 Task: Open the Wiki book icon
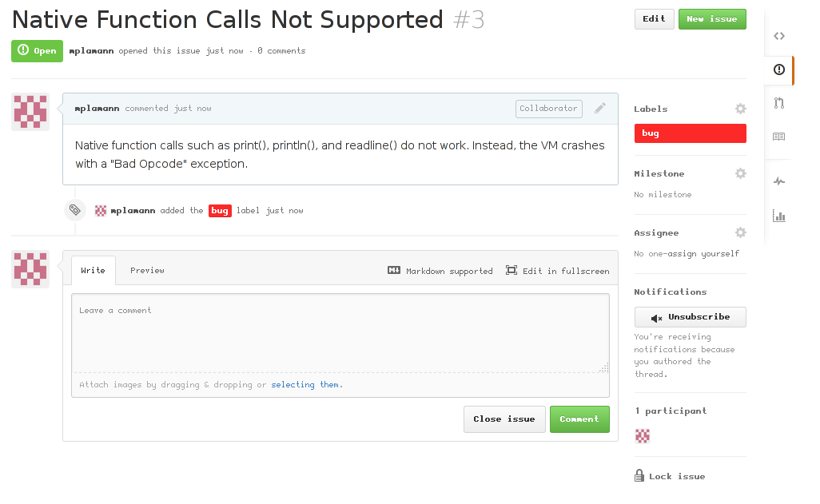(x=779, y=137)
